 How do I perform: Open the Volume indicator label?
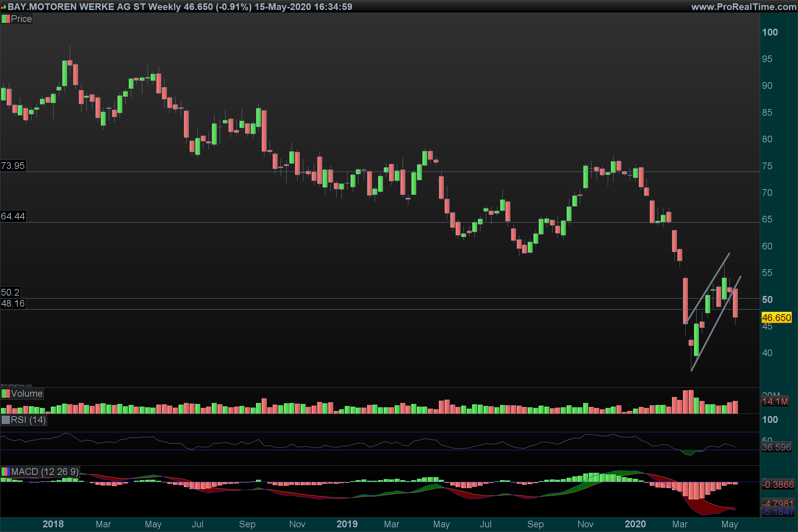[27, 394]
